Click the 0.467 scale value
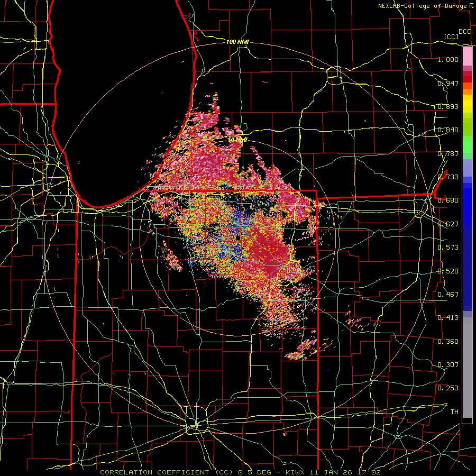Viewport: 476px width, 476px height. click(x=448, y=295)
